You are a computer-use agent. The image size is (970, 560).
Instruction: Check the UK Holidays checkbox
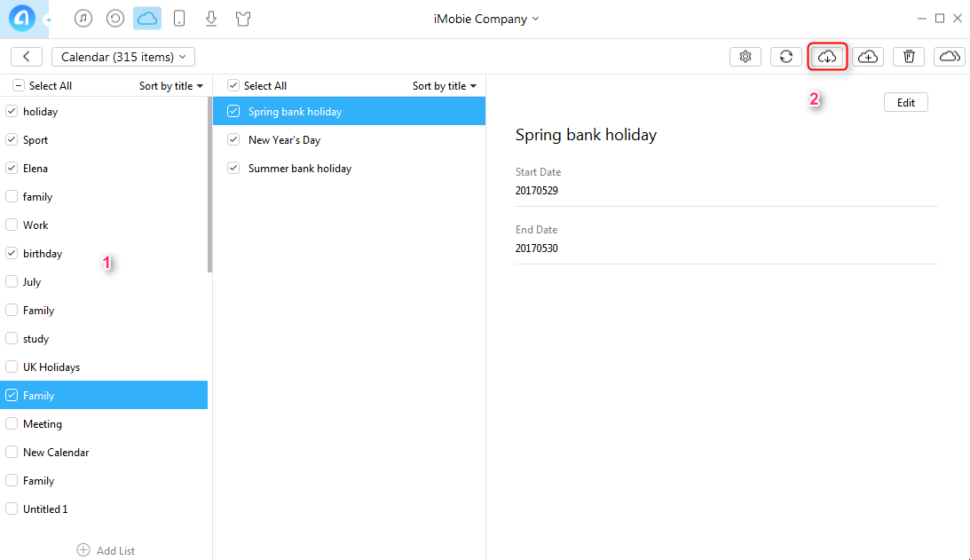coord(12,367)
